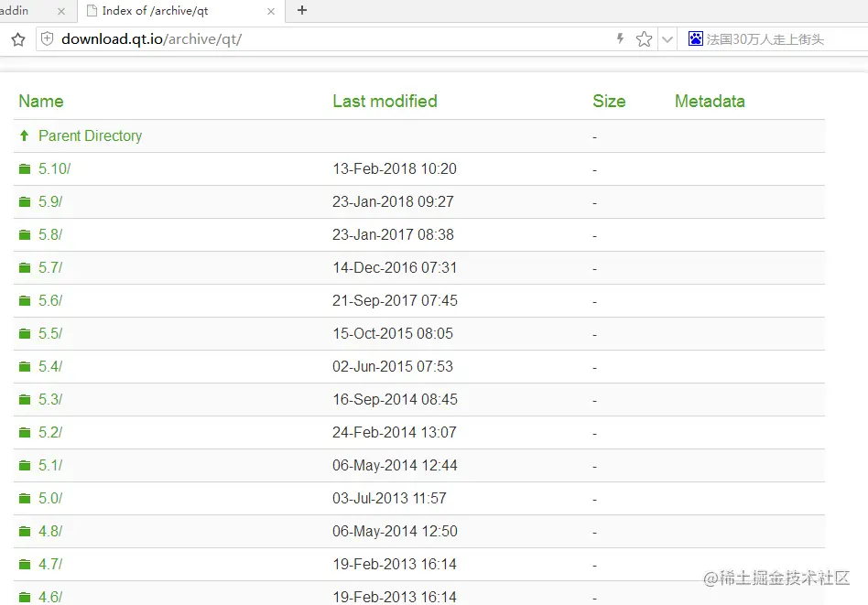This screenshot has width=868, height=605.
Task: Click the Metadata column header
Action: (710, 102)
